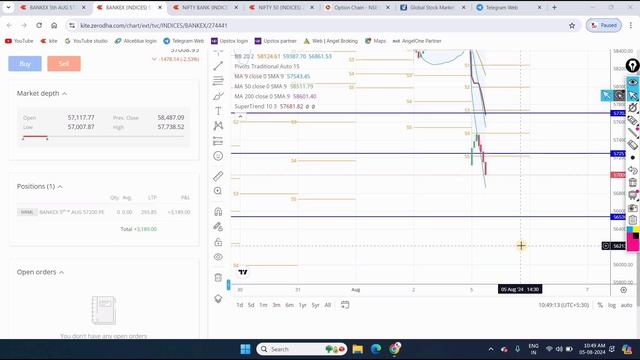Open the go to date calendar
Image resolution: width=640 pixels, height=360 pixels.
tap(345, 305)
